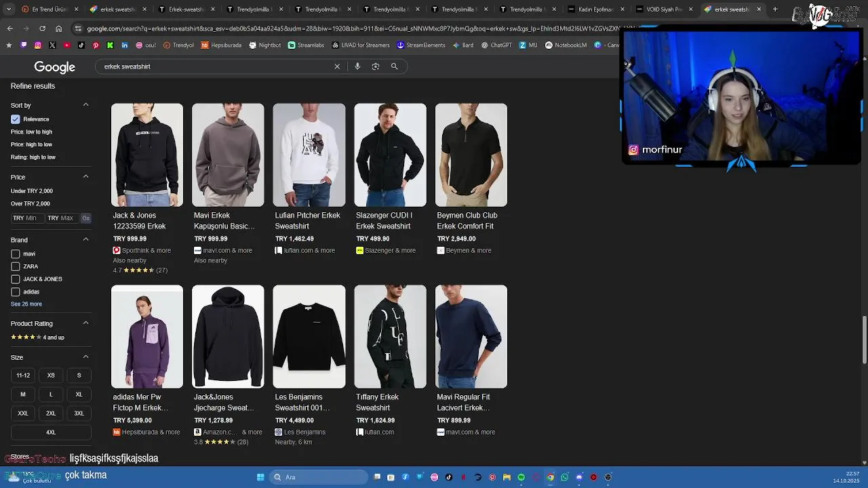Open the Twitch bookmark icon
868x488 pixels.
[24, 45]
